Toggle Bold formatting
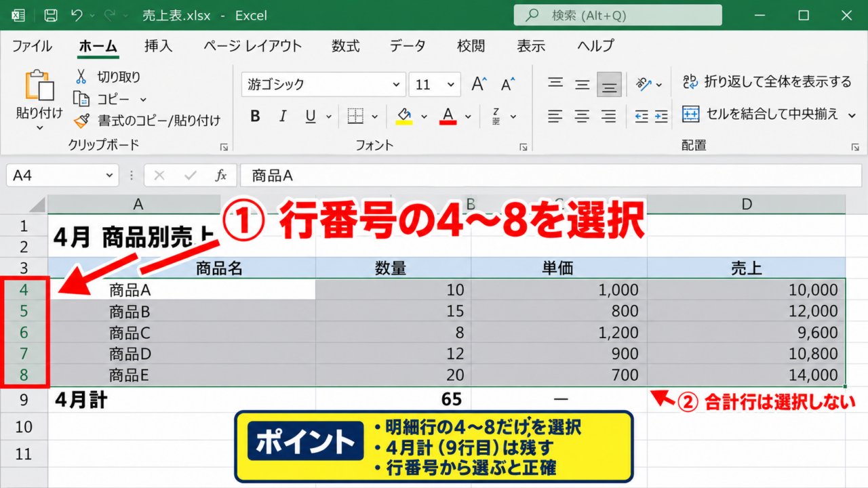The width and height of the screenshot is (868, 488). click(255, 117)
